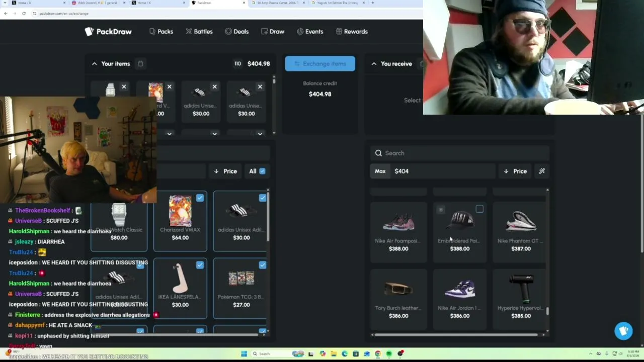Sort your inventory by Price
644x362 pixels.
[x=225, y=171]
